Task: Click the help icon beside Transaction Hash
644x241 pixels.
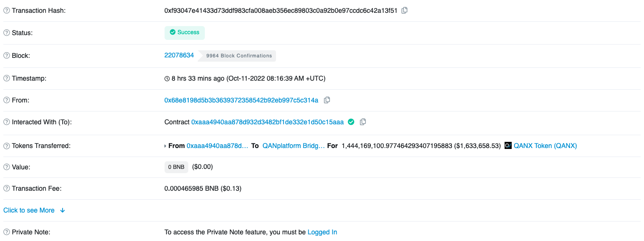Action: pyautogui.click(x=7, y=10)
